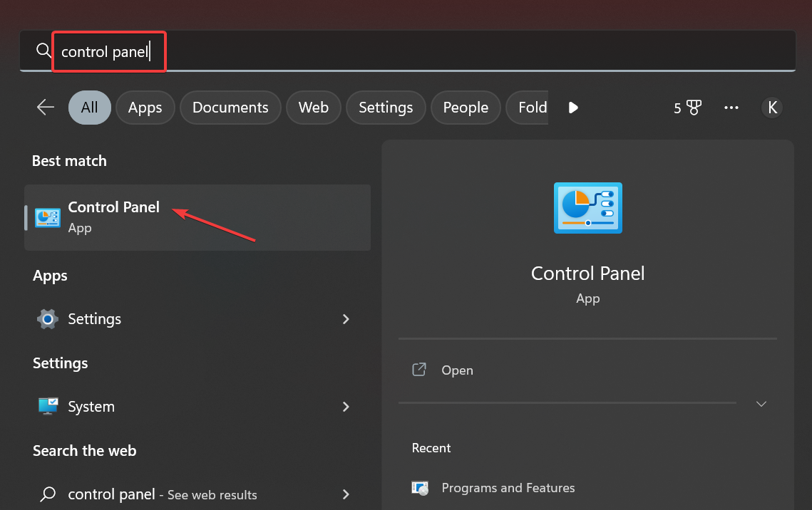Click the Programs and Features icon
The image size is (812, 510).
click(x=420, y=488)
